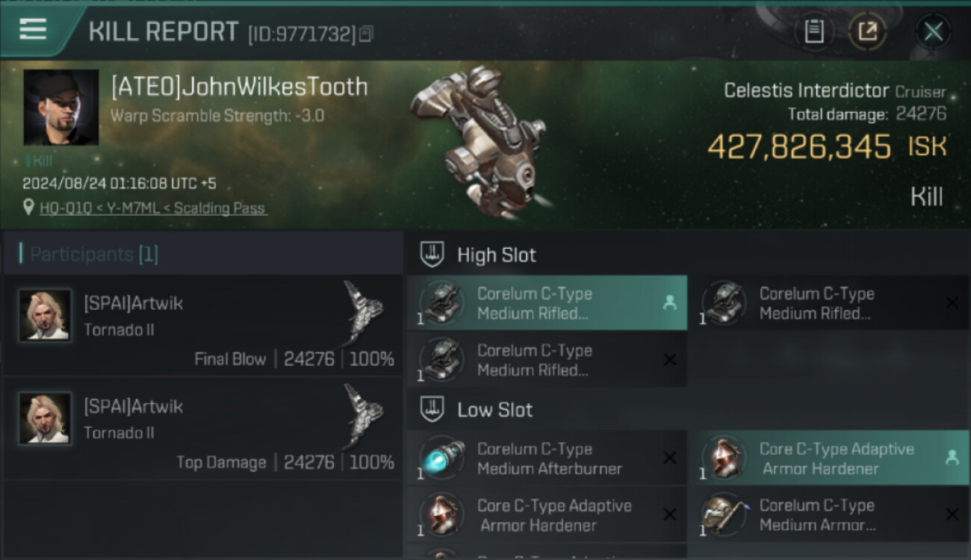The image size is (971, 560).
Task: Click the 427,826,345 ISK value
Action: [x=799, y=147]
